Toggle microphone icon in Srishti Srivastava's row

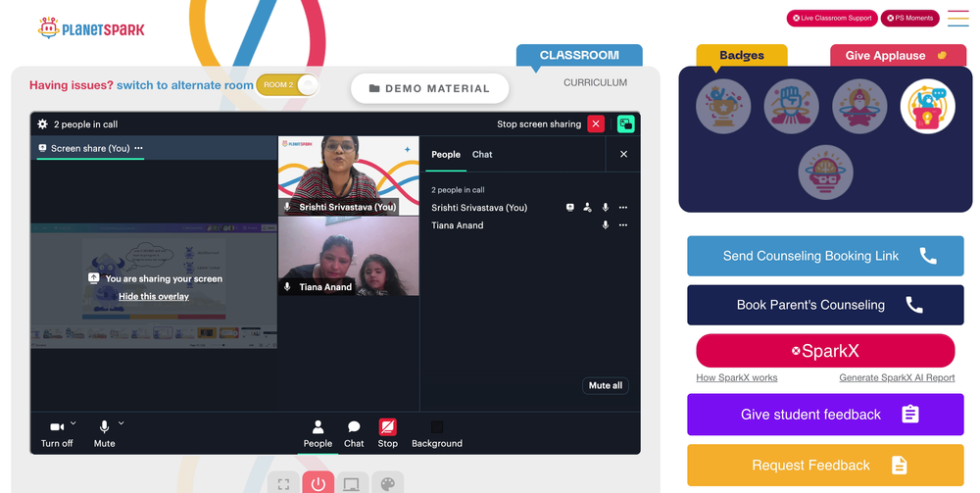click(x=605, y=208)
